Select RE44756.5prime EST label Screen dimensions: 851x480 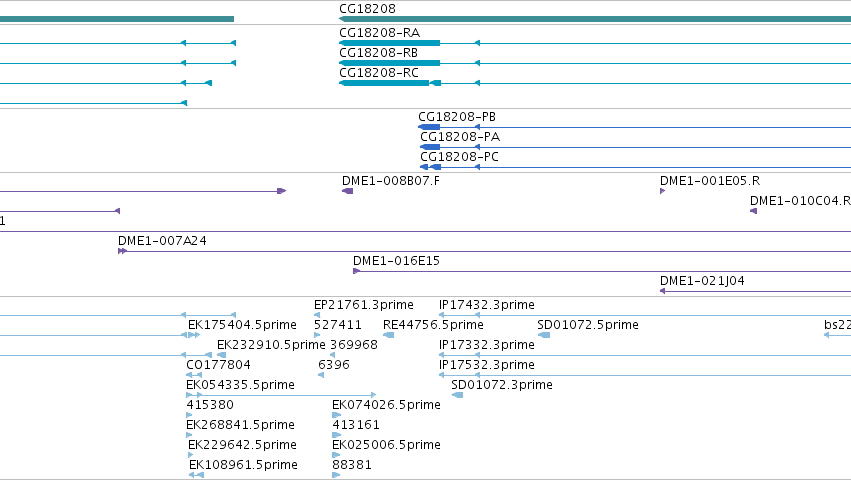[433, 325]
